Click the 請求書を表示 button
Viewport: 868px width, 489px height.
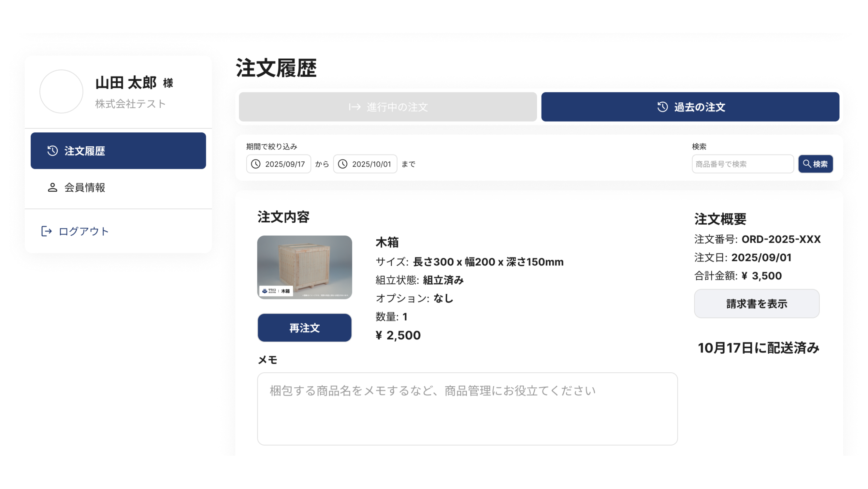757,304
